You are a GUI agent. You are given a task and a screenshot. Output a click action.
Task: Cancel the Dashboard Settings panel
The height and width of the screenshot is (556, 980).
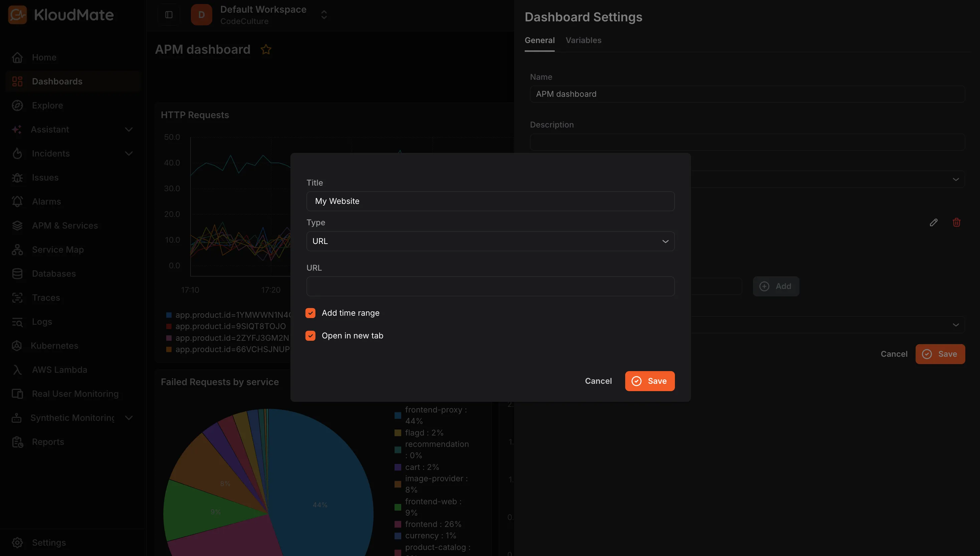tap(894, 354)
